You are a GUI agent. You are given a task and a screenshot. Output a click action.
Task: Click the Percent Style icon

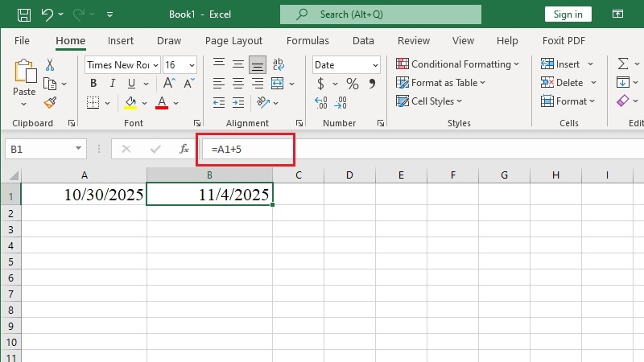(x=352, y=84)
